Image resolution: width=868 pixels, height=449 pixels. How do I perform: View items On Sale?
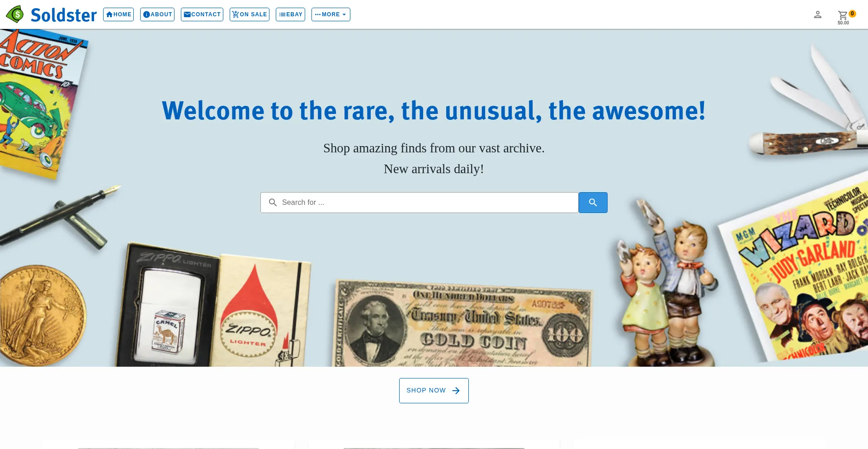click(x=250, y=14)
